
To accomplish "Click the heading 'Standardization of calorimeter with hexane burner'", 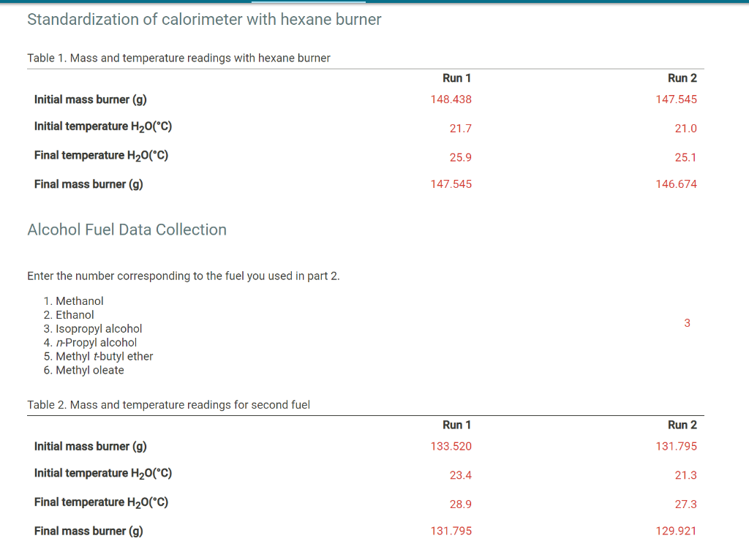I will [205, 20].
